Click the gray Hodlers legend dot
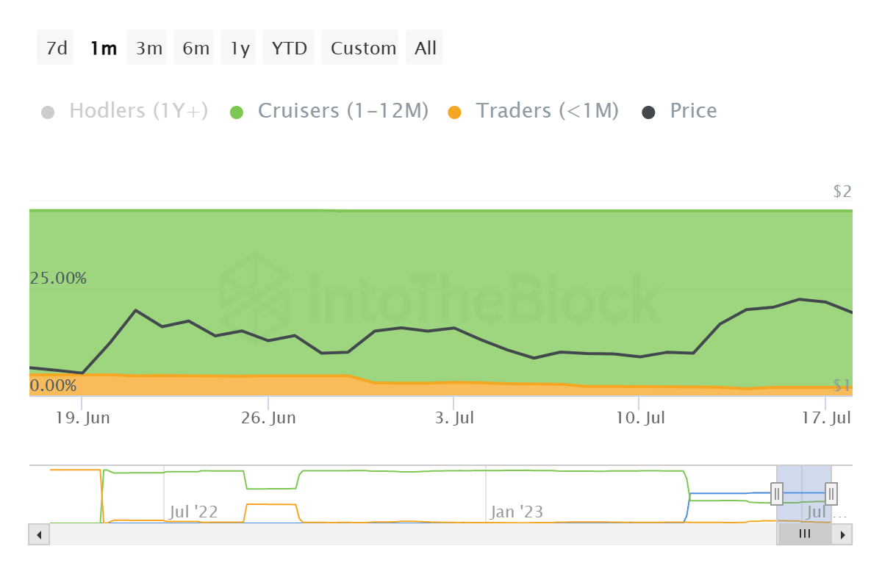 click(48, 110)
